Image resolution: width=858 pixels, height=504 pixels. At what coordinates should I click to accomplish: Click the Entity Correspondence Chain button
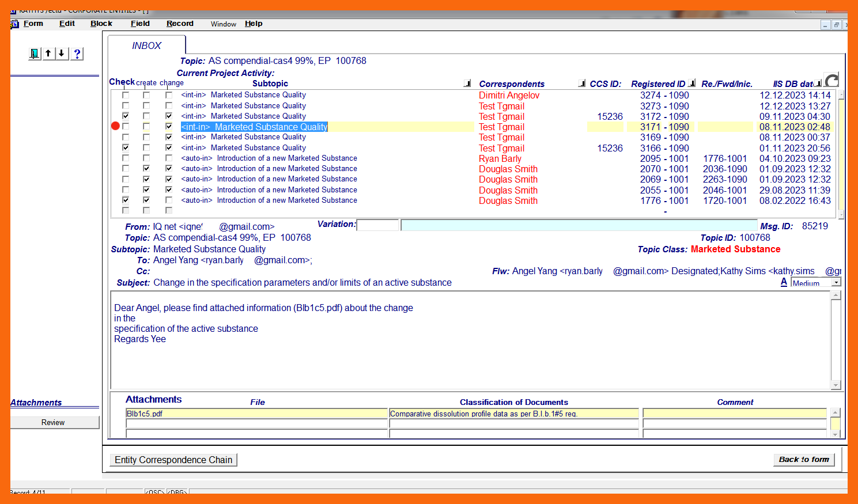pos(173,460)
